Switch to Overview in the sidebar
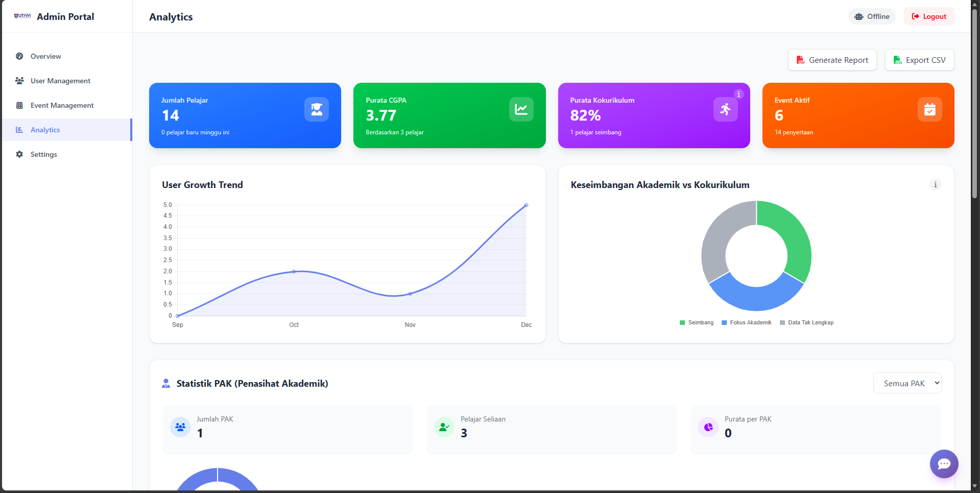 tap(45, 56)
